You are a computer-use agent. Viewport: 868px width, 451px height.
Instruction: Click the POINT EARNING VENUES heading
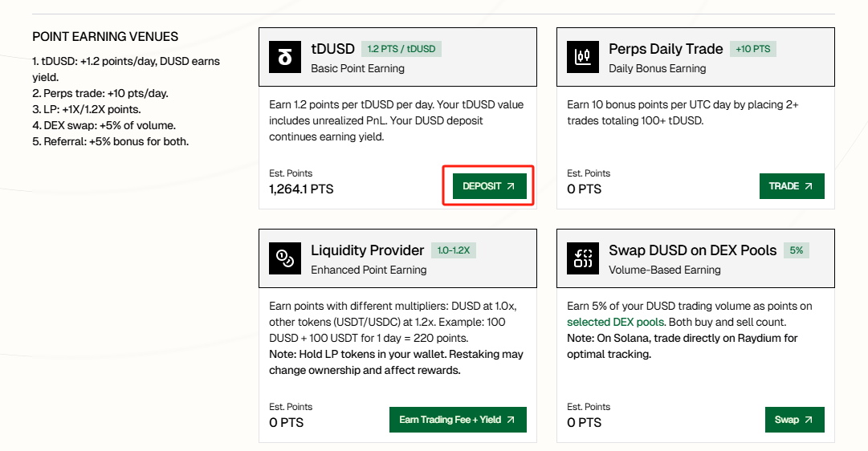click(105, 37)
